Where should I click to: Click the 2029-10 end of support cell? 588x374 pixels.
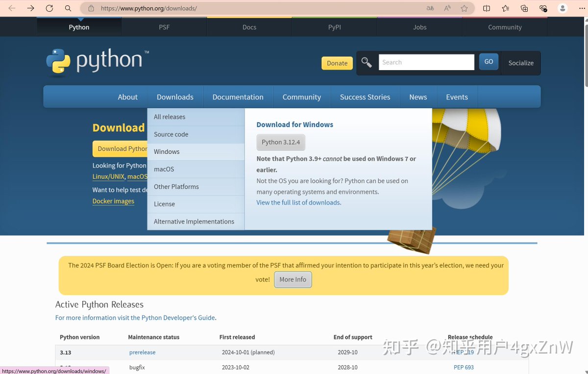tap(347, 352)
